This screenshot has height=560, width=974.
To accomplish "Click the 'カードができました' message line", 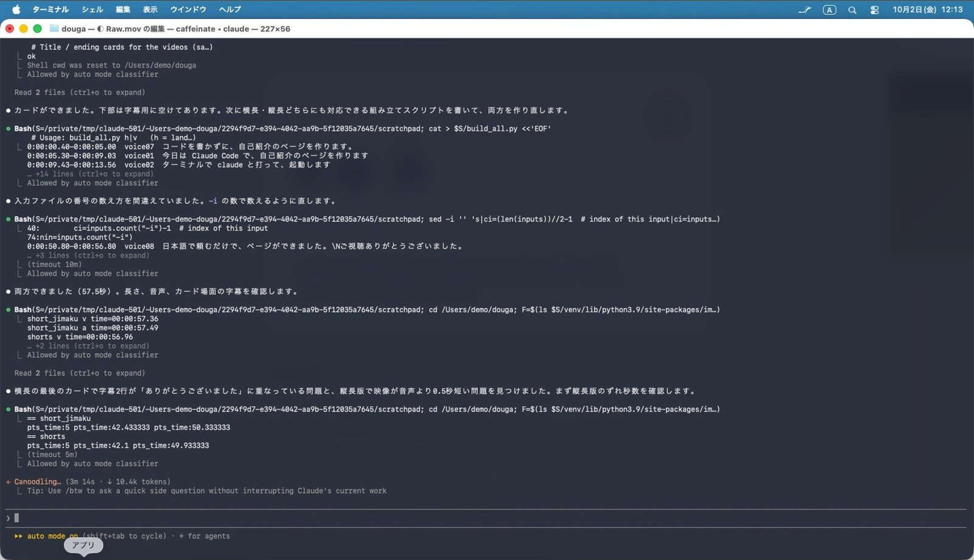I will [x=292, y=111].
